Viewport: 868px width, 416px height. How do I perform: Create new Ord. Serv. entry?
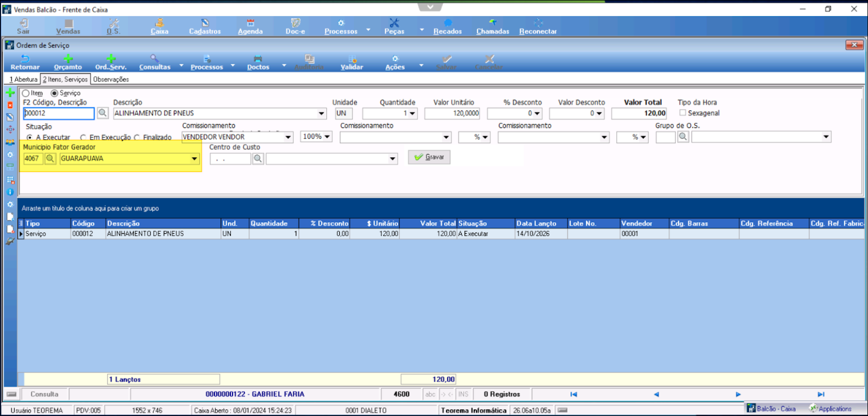(111, 62)
